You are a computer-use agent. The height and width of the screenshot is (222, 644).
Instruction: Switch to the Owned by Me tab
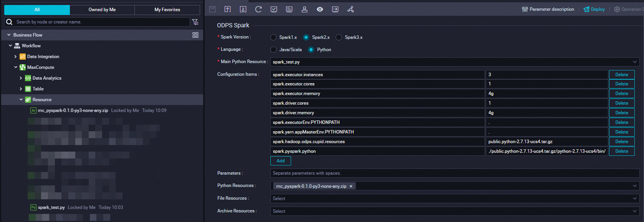[102, 10]
